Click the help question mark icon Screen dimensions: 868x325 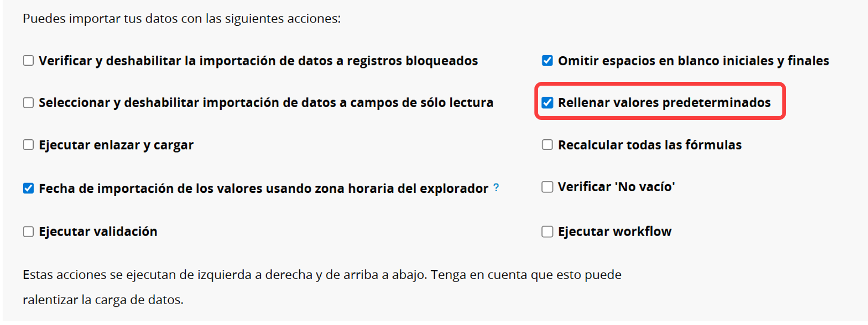(x=496, y=188)
